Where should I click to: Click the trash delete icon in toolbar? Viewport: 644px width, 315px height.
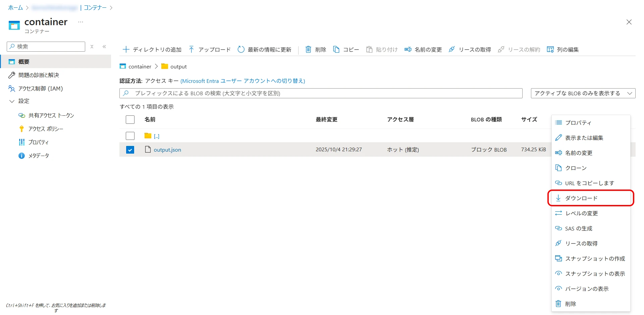click(308, 50)
